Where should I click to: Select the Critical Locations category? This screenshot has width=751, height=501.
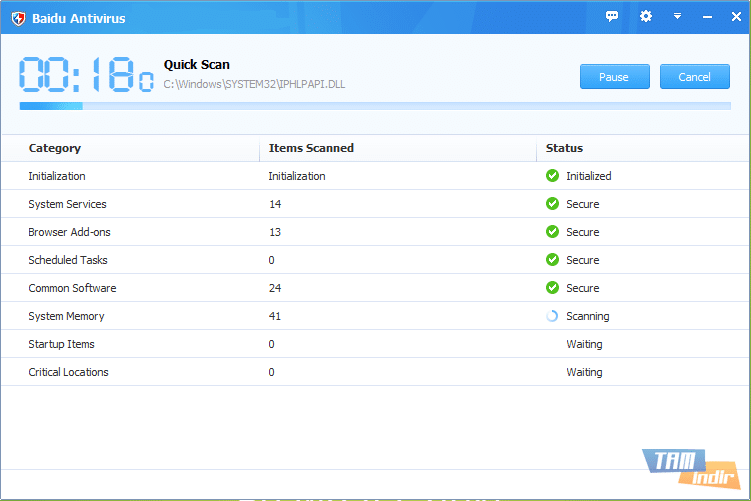(68, 372)
